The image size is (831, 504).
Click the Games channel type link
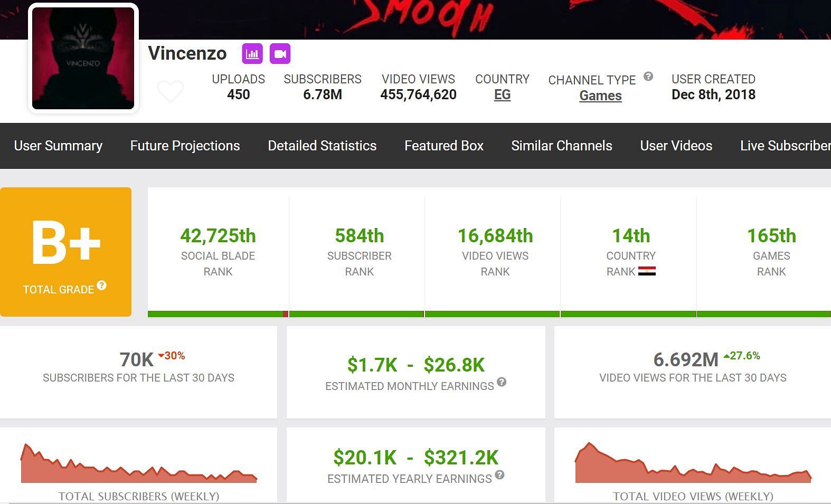tap(600, 96)
